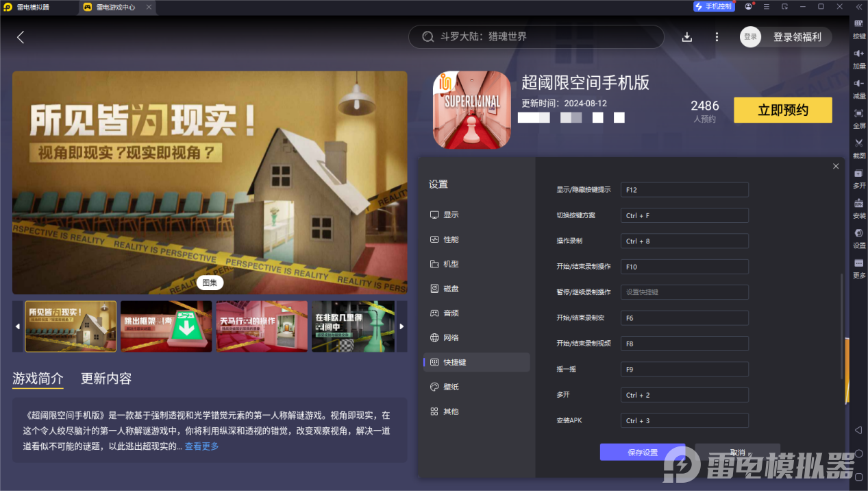Viewport: 868px width, 491px height.
Task: Click the 保存设置 button
Action: point(643,453)
